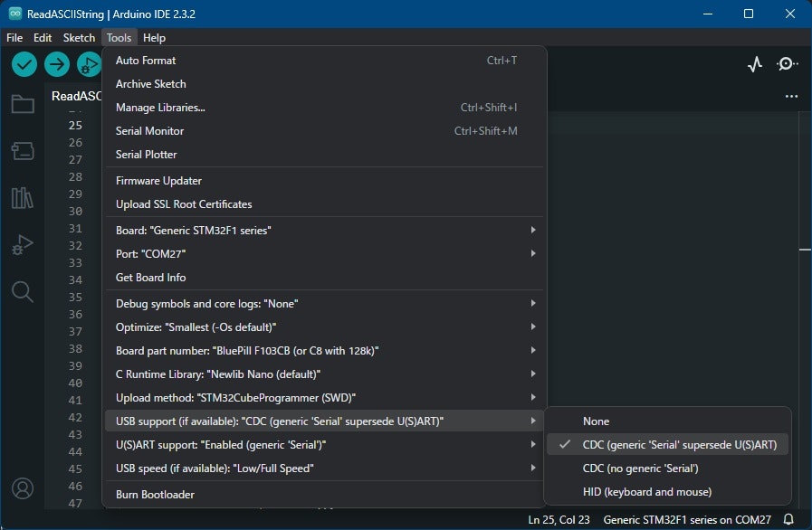Select CDC (no generic 'Serial') option
The height and width of the screenshot is (530, 812).
pyautogui.click(x=667, y=468)
